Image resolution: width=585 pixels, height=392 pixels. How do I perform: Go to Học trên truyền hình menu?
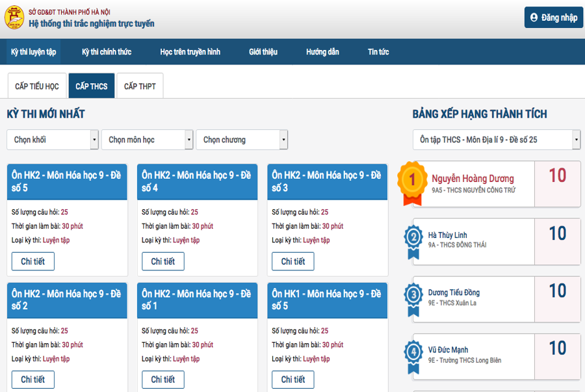[190, 52]
